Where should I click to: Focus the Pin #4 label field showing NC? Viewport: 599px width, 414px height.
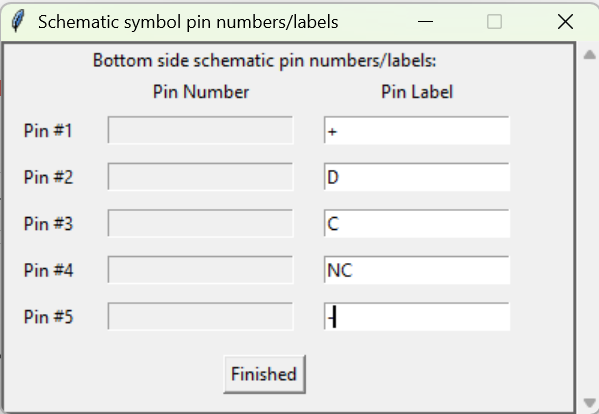click(x=417, y=270)
